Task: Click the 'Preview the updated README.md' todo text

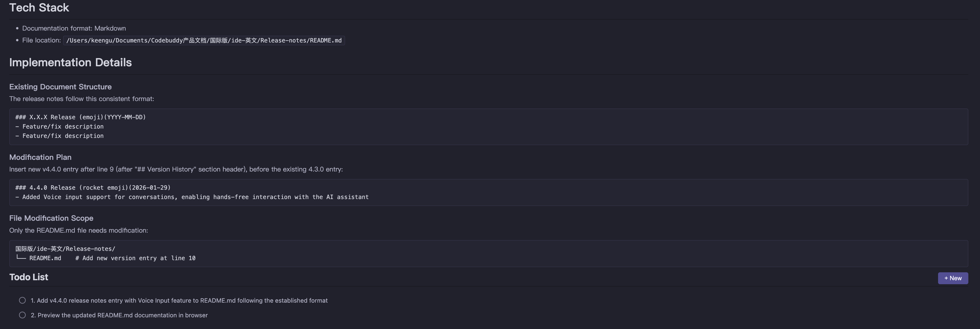Action: tap(119, 315)
